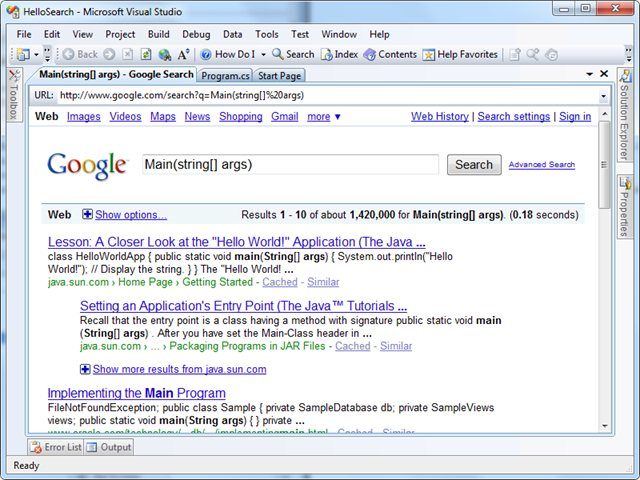
Task: Click the help Search toolbar button
Action: pos(293,54)
